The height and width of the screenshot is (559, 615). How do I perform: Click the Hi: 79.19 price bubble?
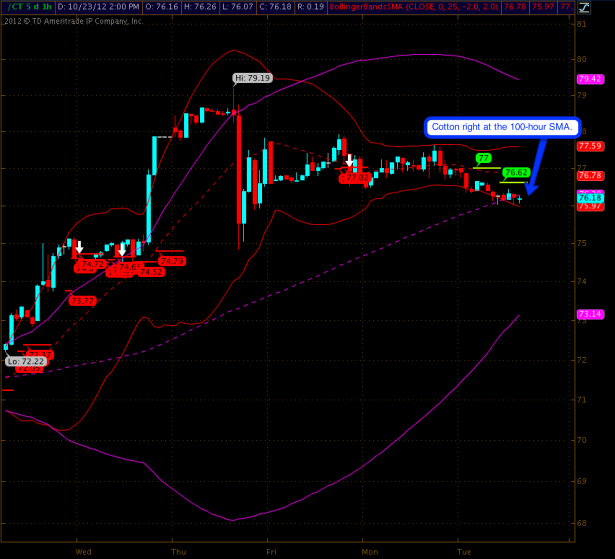coord(253,77)
